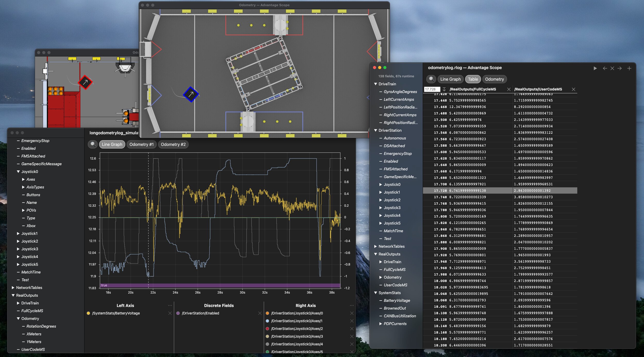The height and width of the screenshot is (357, 644).
Task: Expand Joystick3 in odometrylog sidebar
Action: click(x=381, y=208)
